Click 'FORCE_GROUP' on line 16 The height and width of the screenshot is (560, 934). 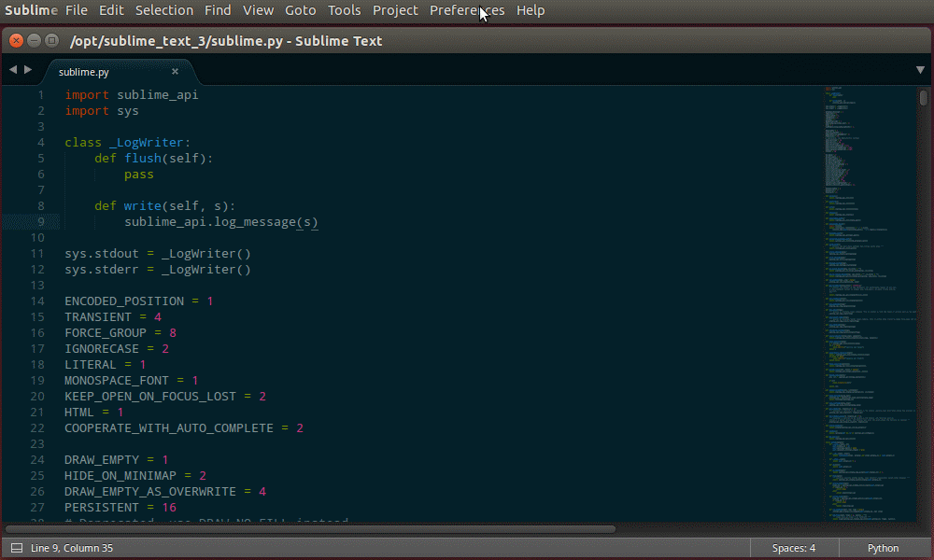tap(106, 332)
